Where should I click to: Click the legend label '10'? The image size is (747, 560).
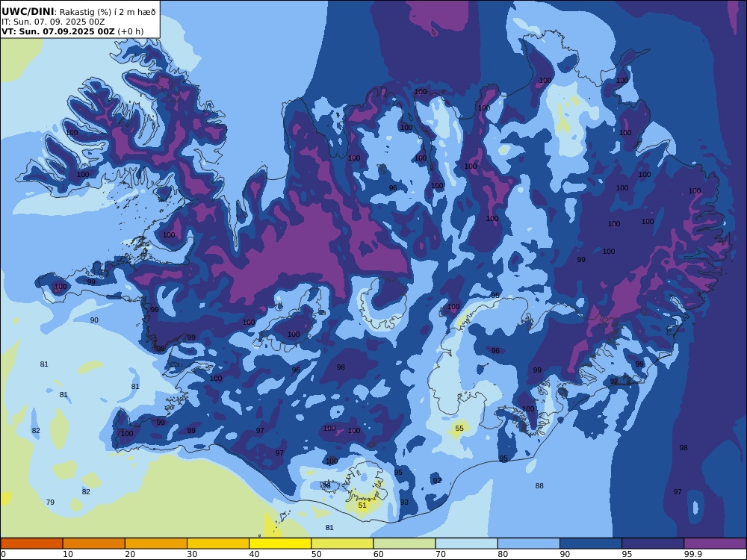point(68,554)
